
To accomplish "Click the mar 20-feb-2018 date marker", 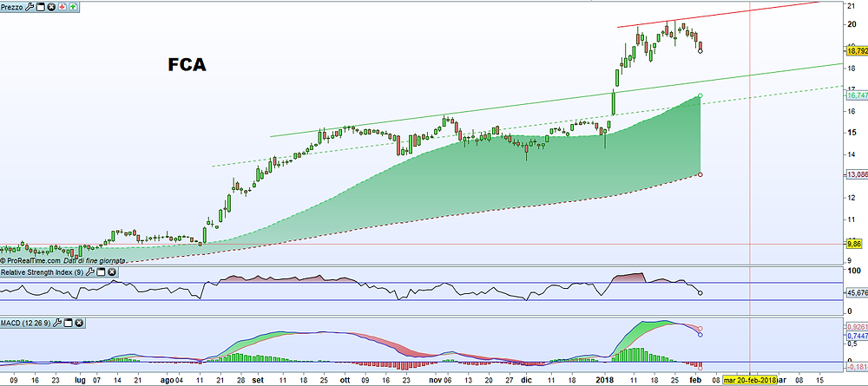I will point(750,381).
